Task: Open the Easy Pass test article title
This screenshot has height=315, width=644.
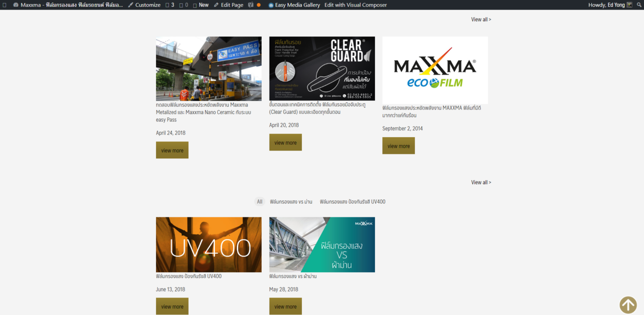Action: [x=203, y=112]
